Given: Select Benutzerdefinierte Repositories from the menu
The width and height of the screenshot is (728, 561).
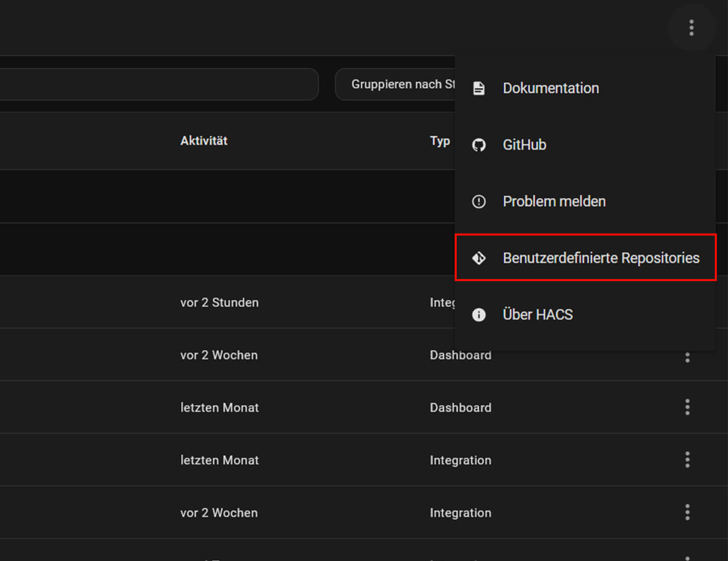Looking at the screenshot, I should 601,258.
